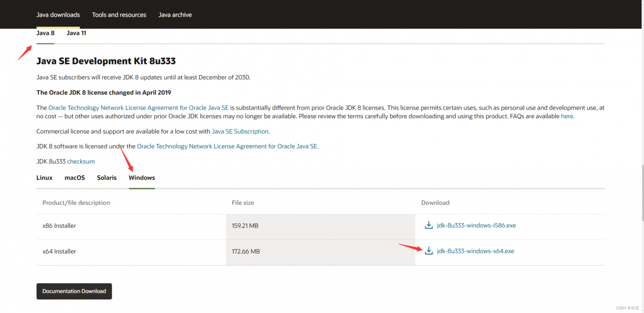This screenshot has width=644, height=313.
Task: Open the Java archive tab
Action: (175, 15)
